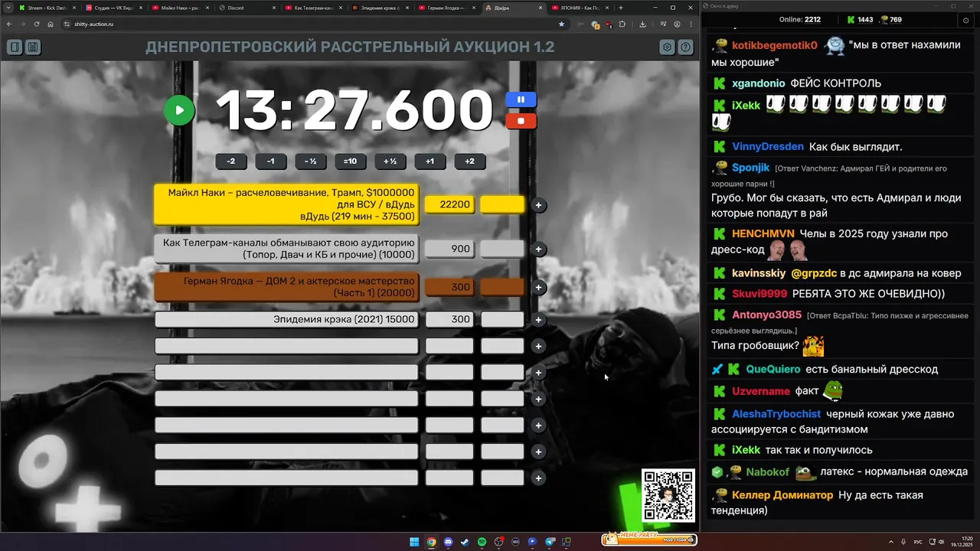Screen dimensions: 980x551
Task: Open Steam from the taskbar
Action: [465, 542]
